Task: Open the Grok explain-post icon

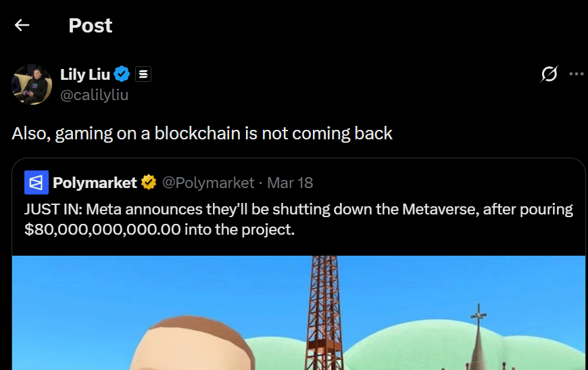Action: coord(549,74)
